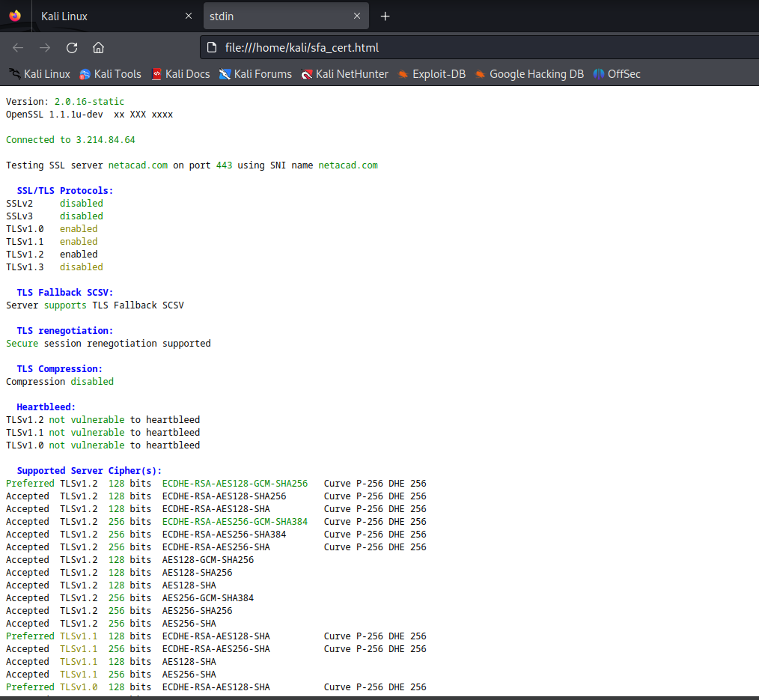The width and height of the screenshot is (759, 700).
Task: Open a new browser tab
Action: (385, 16)
